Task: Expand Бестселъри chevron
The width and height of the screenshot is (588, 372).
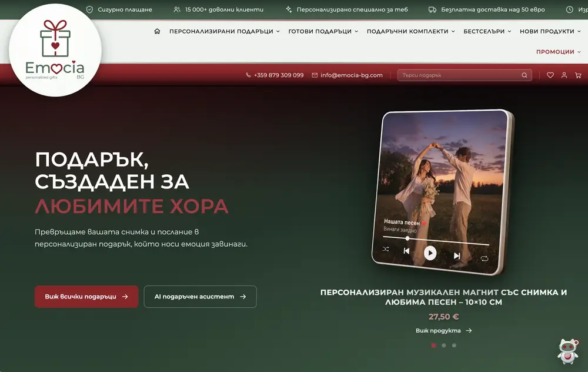Action: pos(509,32)
